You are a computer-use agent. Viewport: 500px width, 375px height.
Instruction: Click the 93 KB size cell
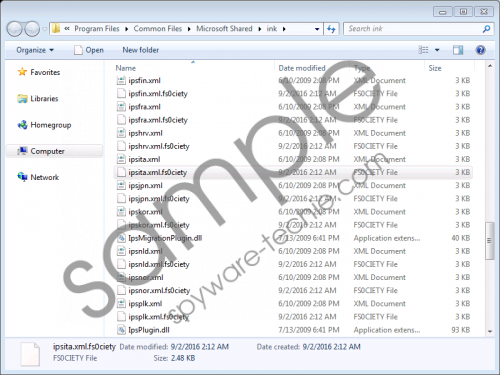coord(461,330)
